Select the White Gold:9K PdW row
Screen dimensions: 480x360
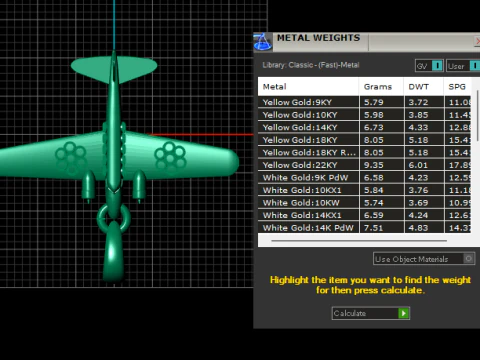point(364,178)
